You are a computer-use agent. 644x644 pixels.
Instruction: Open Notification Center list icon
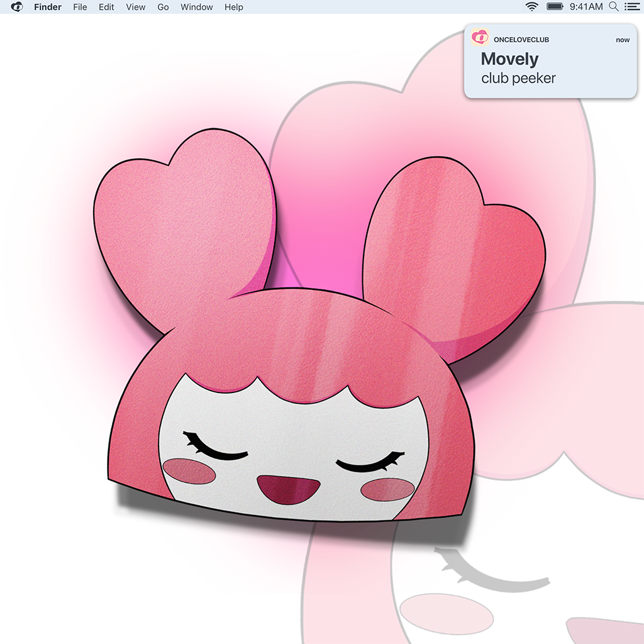point(631,7)
